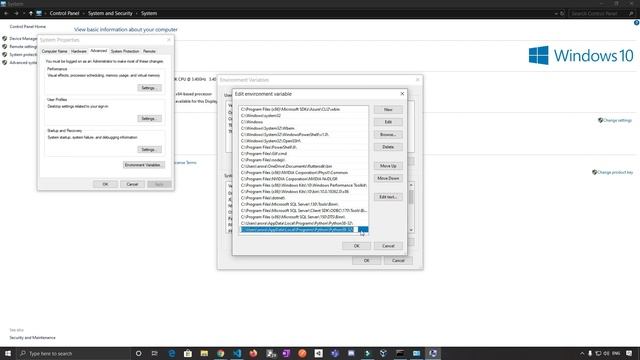
Task: Cancel the Edit environment variable dialog
Action: pyautogui.click(x=388, y=246)
